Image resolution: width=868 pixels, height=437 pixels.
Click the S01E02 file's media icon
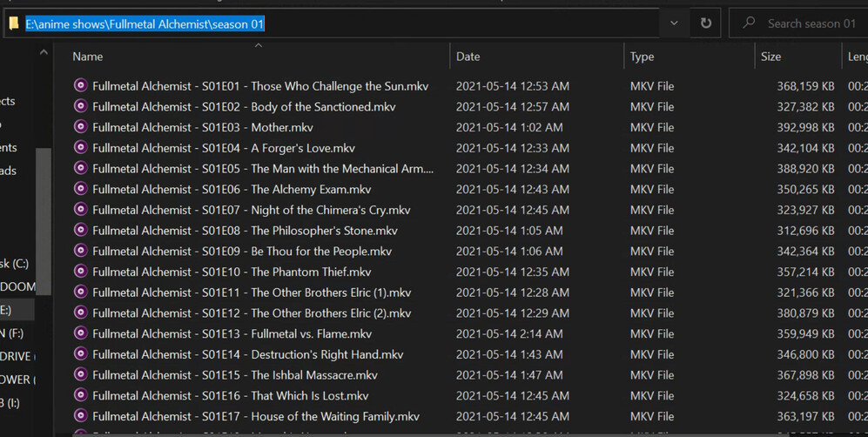point(81,105)
